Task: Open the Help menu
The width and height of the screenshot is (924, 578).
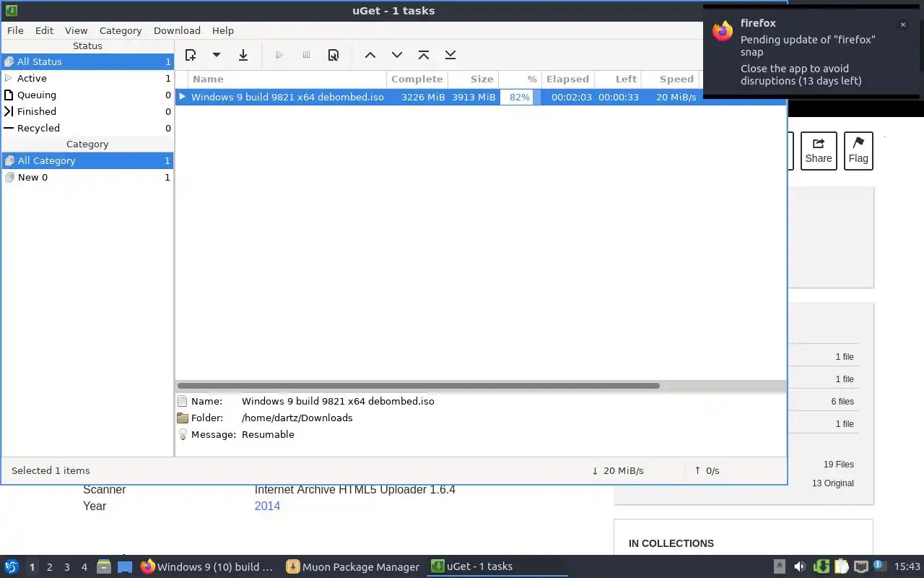Action: point(223,30)
